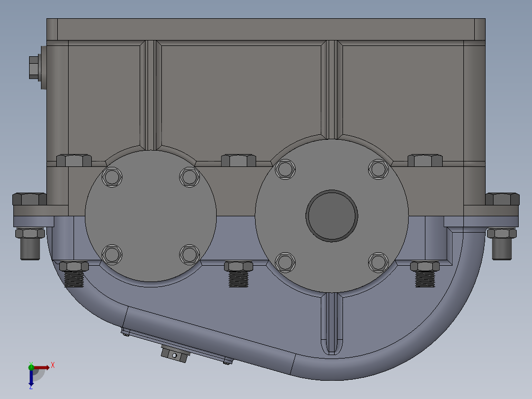
Task: Pick the top-right bolt on left bearing cover
Action: (x=190, y=177)
